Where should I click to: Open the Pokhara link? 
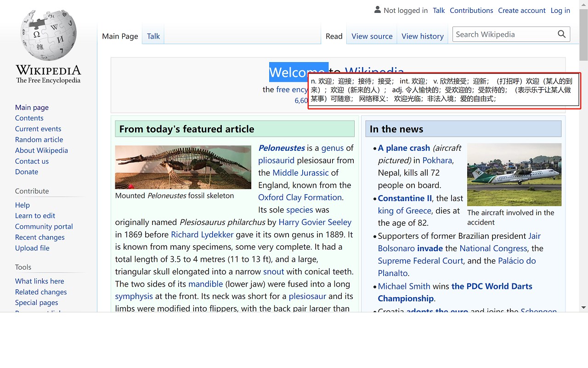437,160
